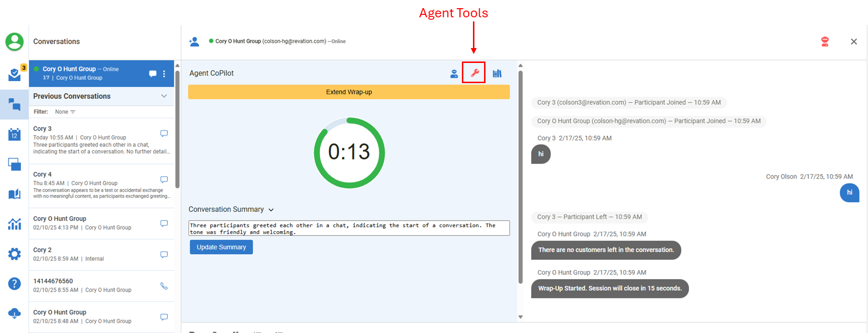Image resolution: width=868 pixels, height=333 pixels.
Task: Open the library books icon in CoPilot
Action: pyautogui.click(x=497, y=74)
